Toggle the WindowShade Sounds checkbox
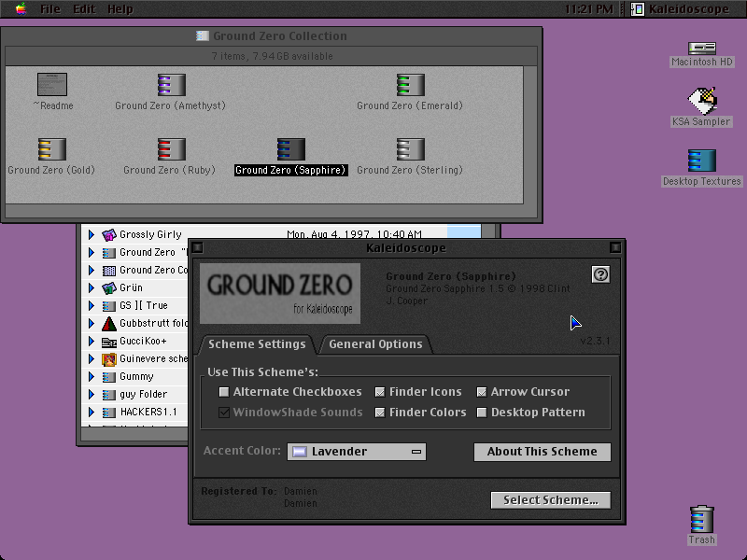Screen dimensions: 747x560 pos(224,413)
